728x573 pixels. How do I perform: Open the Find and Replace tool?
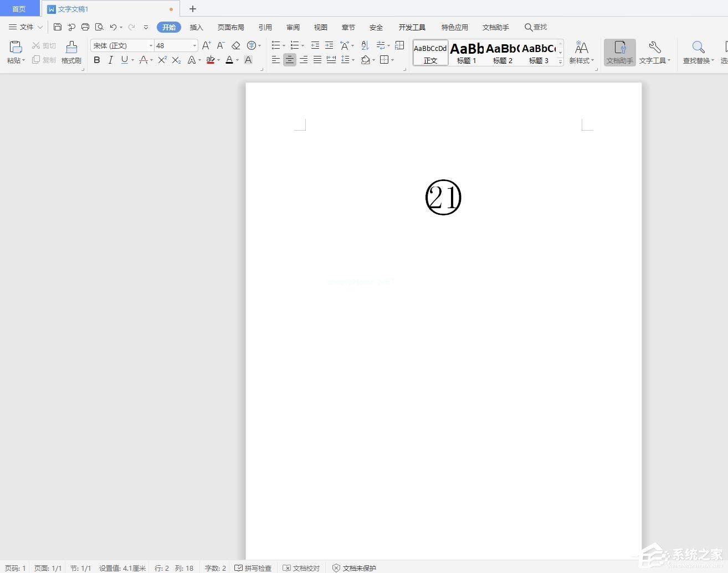(697, 53)
